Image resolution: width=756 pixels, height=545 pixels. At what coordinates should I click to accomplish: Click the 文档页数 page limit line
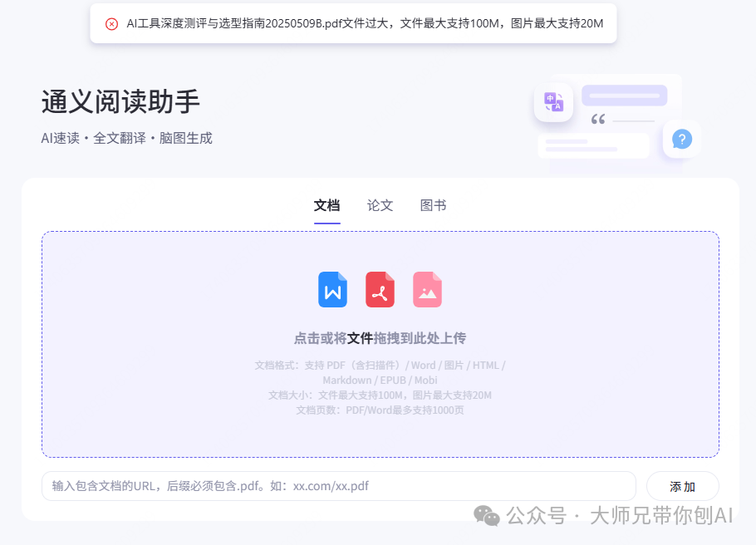click(x=380, y=410)
